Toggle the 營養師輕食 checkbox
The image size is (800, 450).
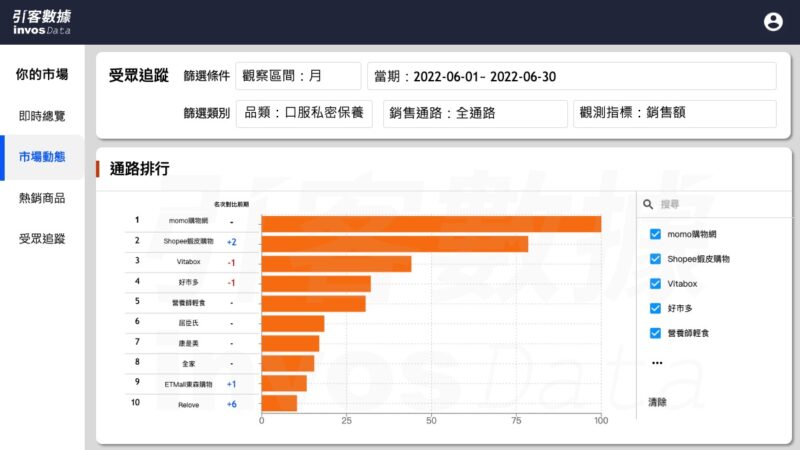point(656,333)
